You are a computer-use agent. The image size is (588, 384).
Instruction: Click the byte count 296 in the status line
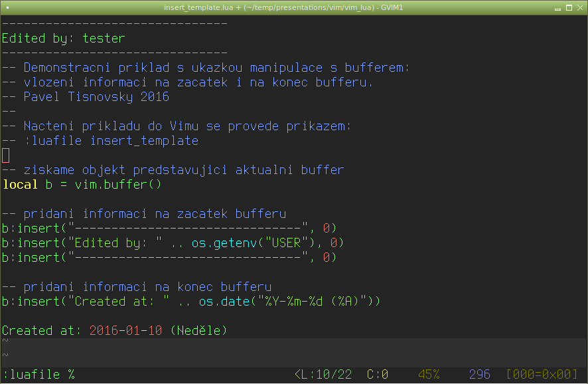coord(480,375)
